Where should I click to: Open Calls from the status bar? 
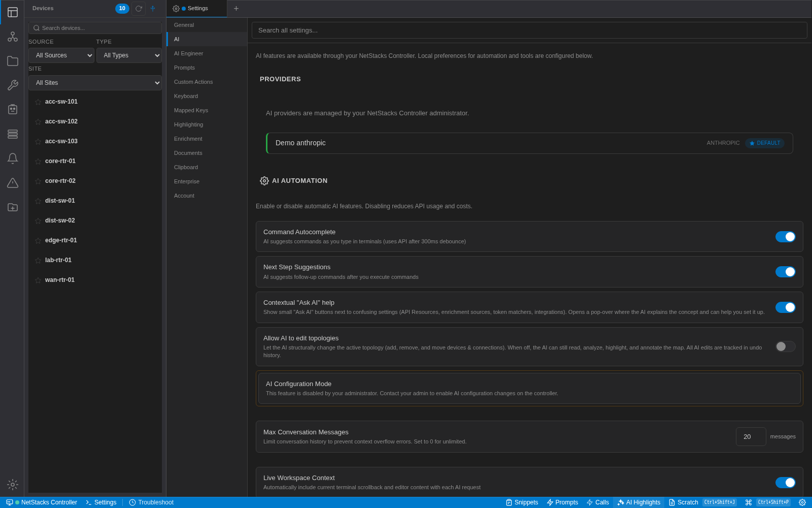click(x=597, y=502)
